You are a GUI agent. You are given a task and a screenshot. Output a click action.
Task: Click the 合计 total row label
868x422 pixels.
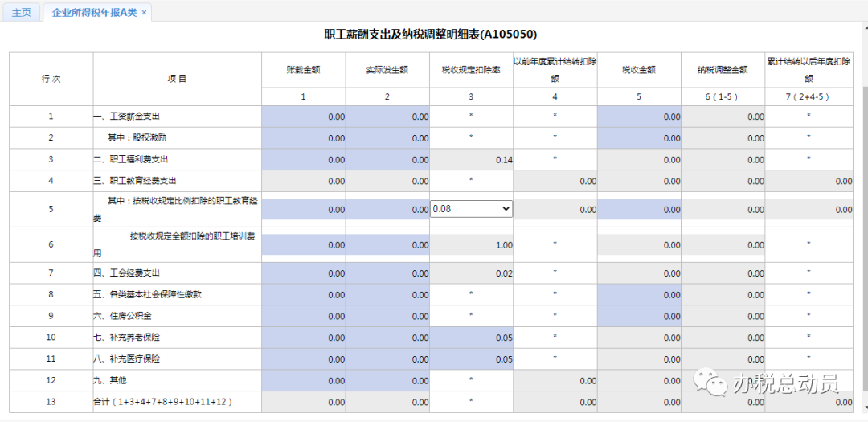pyautogui.click(x=162, y=402)
